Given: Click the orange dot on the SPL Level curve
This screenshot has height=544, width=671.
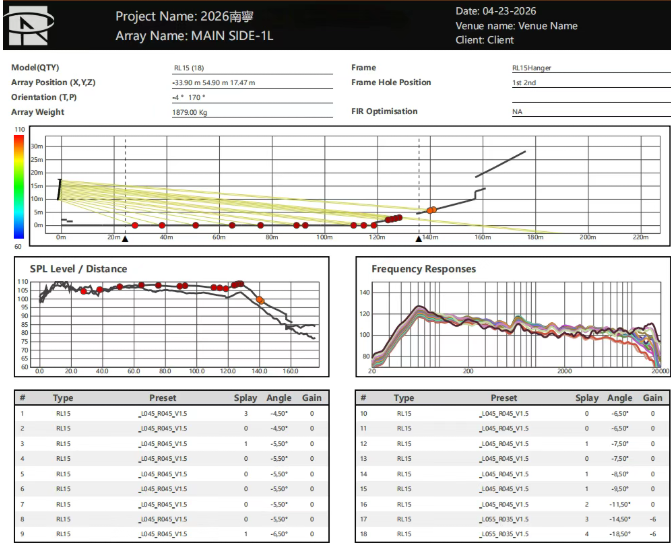Looking at the screenshot, I should pos(260,300).
